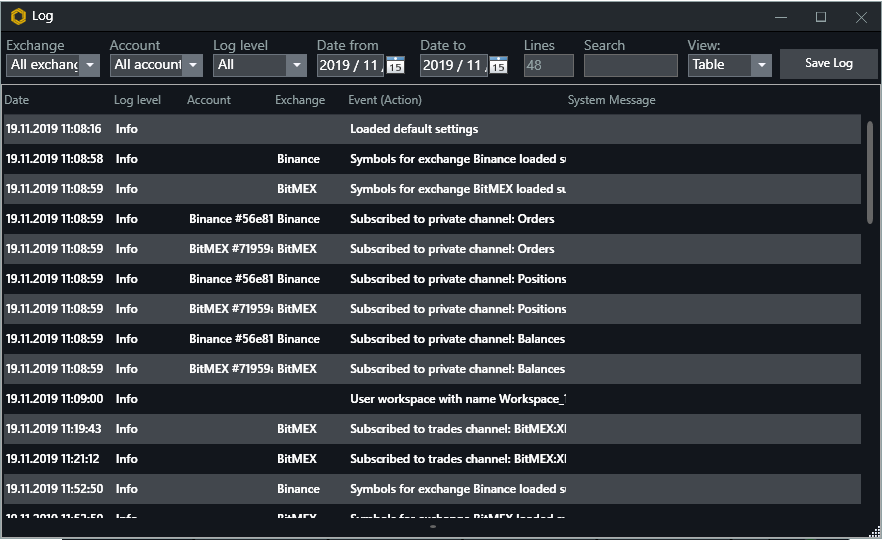Image resolution: width=882 pixels, height=540 pixels.
Task: Sort by the Date column header
Action: (17, 100)
